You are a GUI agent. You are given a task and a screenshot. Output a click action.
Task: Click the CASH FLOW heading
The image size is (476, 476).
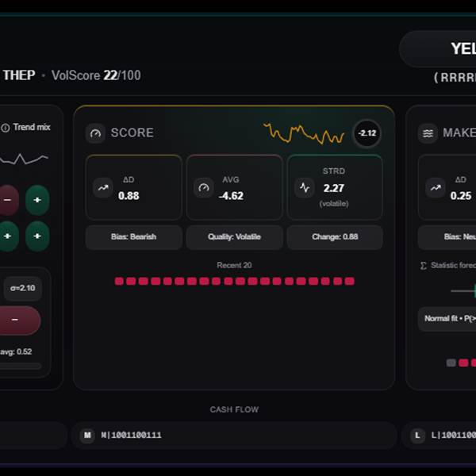click(x=234, y=409)
